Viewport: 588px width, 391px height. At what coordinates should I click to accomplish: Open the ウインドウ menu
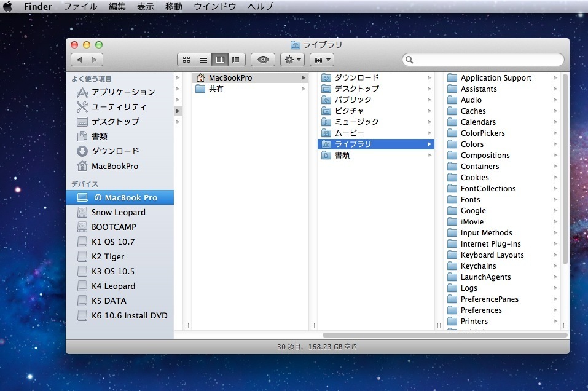pos(215,7)
